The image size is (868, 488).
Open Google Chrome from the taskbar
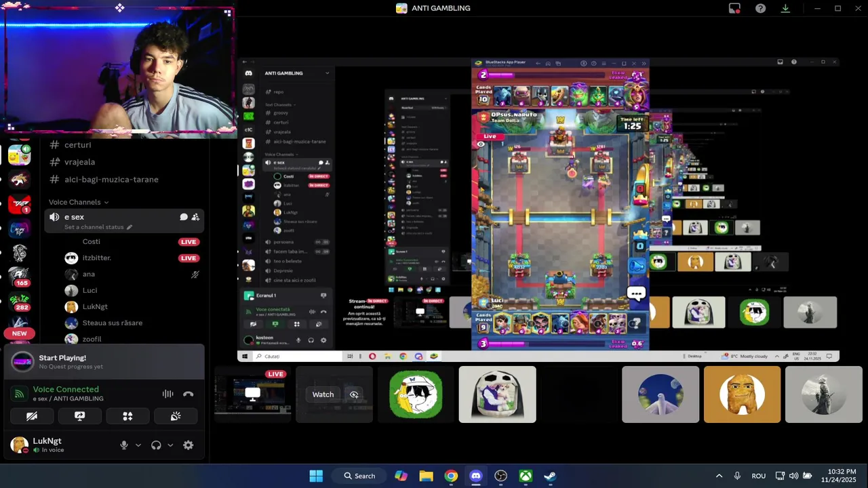451,476
